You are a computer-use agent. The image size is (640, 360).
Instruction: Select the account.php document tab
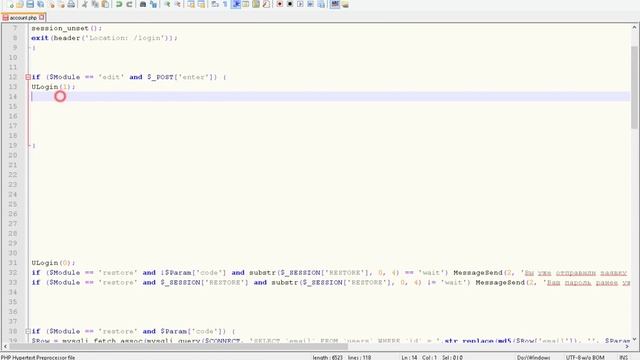(23, 18)
